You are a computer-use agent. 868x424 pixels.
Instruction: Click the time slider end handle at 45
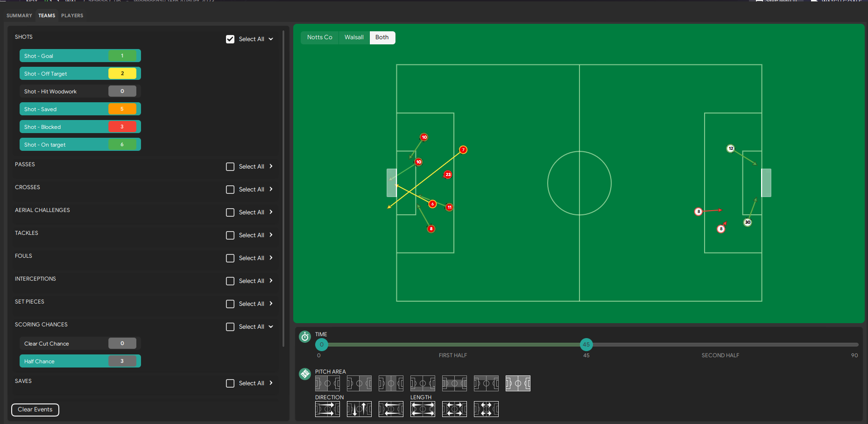[586, 345]
